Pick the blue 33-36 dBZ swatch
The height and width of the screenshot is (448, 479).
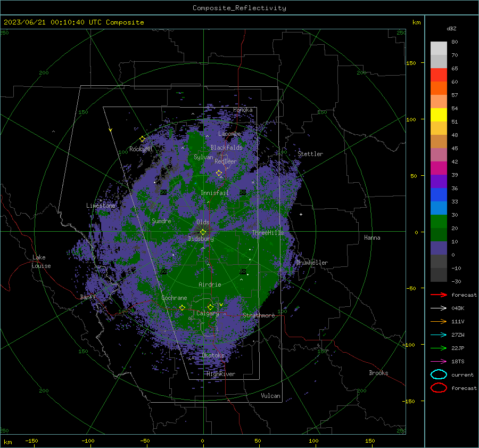pos(439,195)
